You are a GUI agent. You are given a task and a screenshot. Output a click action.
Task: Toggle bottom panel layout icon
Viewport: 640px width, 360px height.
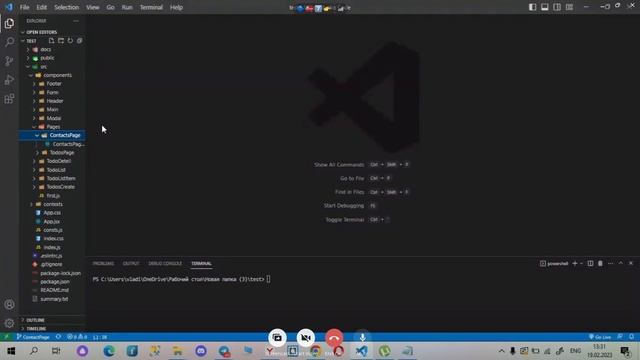544,7
